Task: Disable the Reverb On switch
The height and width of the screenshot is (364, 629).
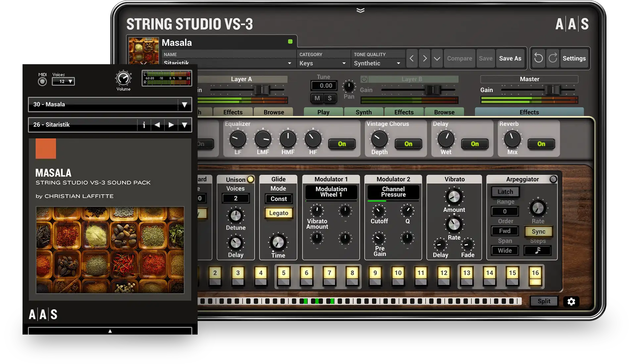Action: [x=541, y=144]
